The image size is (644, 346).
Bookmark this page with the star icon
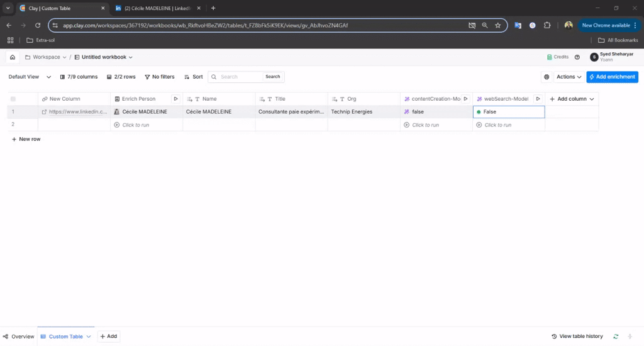point(497,25)
